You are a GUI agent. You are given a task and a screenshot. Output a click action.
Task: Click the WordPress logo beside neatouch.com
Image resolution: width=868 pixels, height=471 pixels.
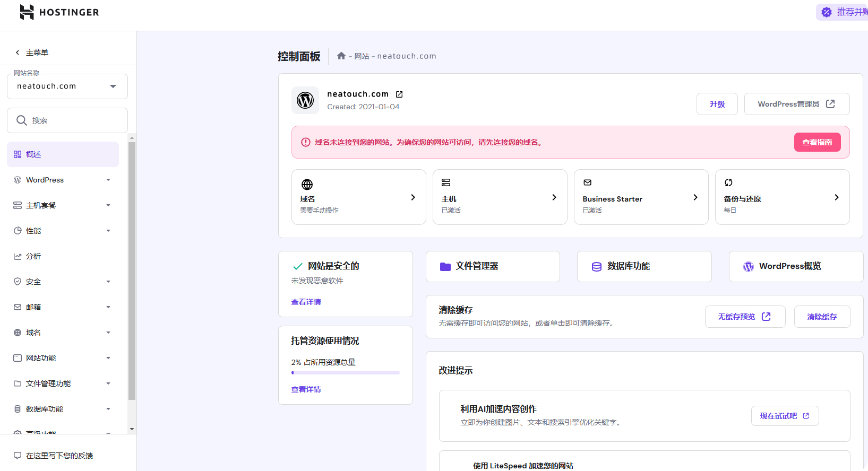[x=305, y=100]
